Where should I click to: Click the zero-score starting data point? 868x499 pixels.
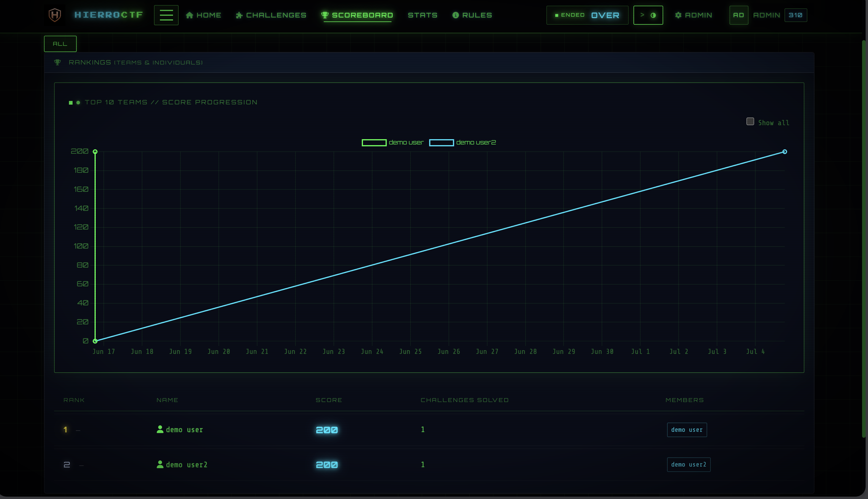95,341
